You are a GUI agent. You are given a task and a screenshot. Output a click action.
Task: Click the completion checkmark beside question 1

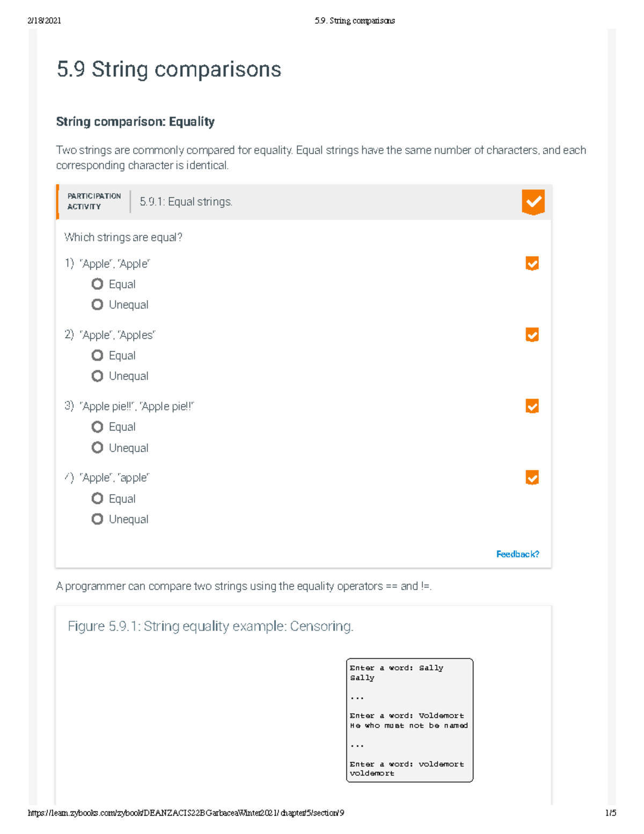click(532, 263)
